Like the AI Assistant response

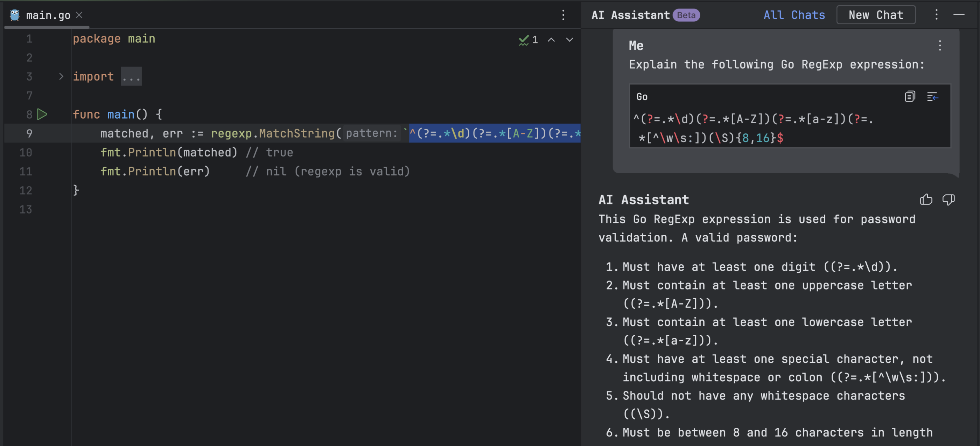[x=926, y=200]
